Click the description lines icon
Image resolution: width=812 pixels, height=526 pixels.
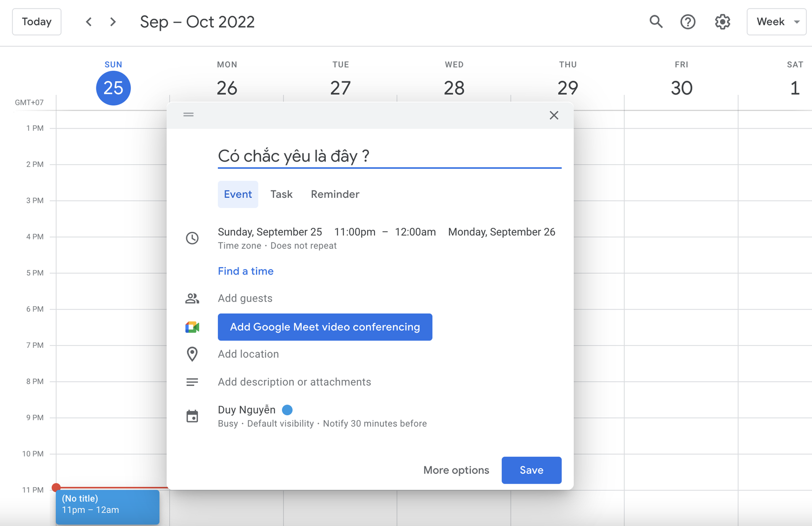[192, 382]
